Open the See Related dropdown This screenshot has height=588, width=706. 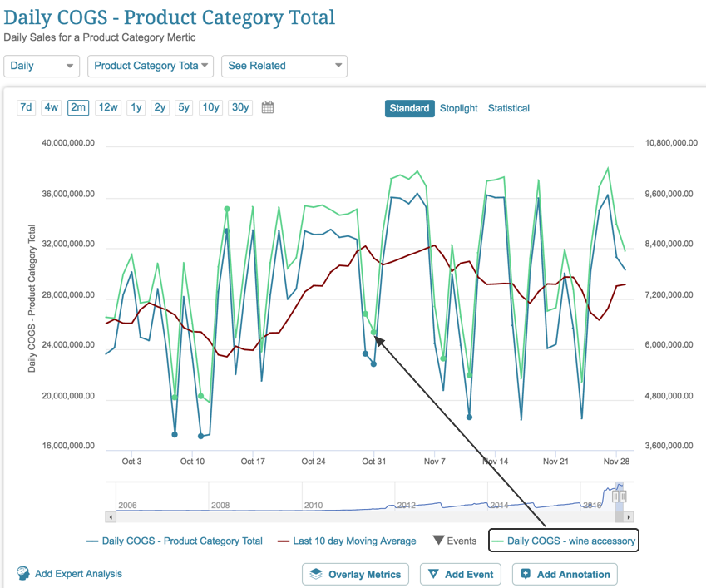click(284, 66)
